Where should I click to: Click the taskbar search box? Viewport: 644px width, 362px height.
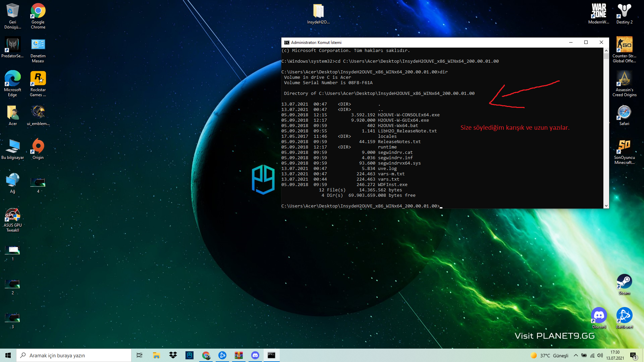click(74, 355)
